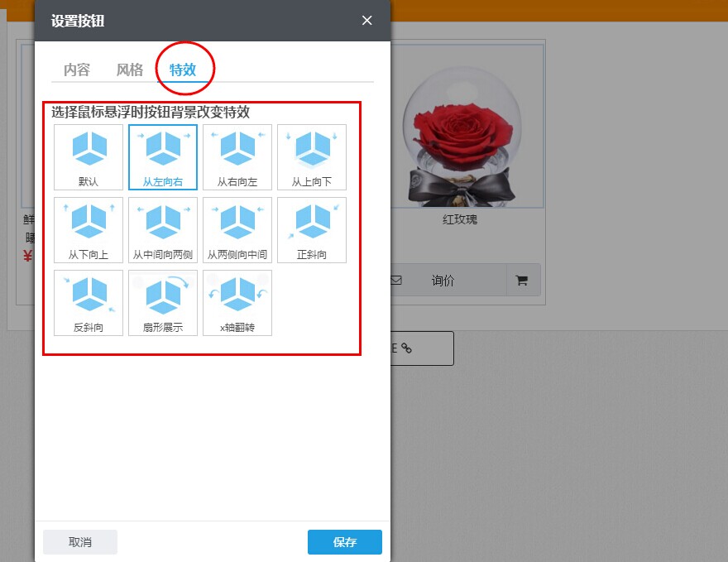This screenshot has height=562, width=728.
Task: Choose the 从左向右 effect option
Action: point(163,157)
